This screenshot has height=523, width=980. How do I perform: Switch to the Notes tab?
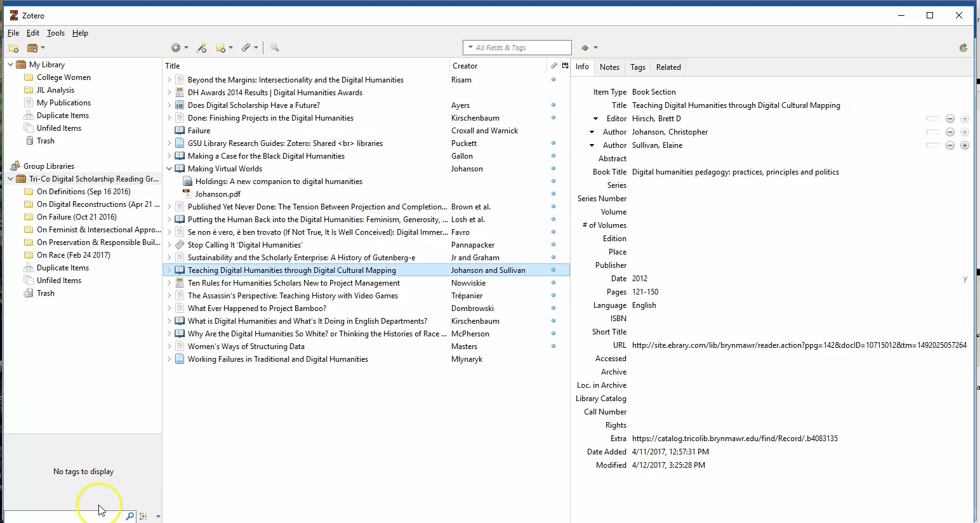(609, 67)
